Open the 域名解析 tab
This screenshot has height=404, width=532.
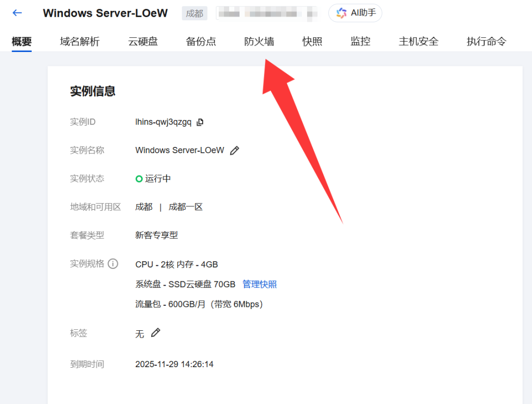click(x=79, y=42)
